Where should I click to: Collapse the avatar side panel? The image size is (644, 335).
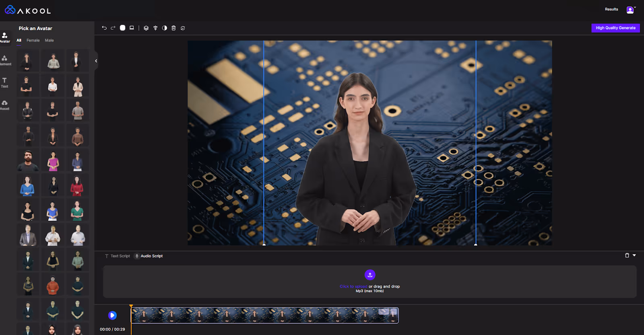click(96, 61)
